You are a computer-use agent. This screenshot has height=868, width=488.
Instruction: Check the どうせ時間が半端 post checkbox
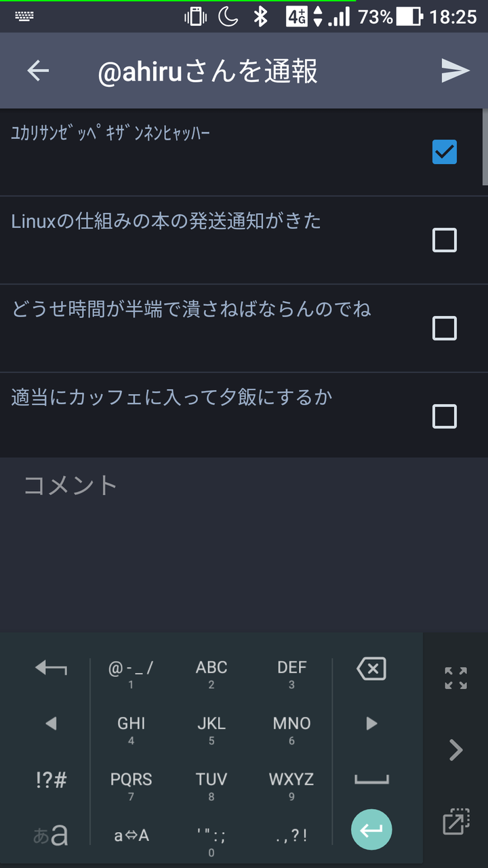point(445,328)
